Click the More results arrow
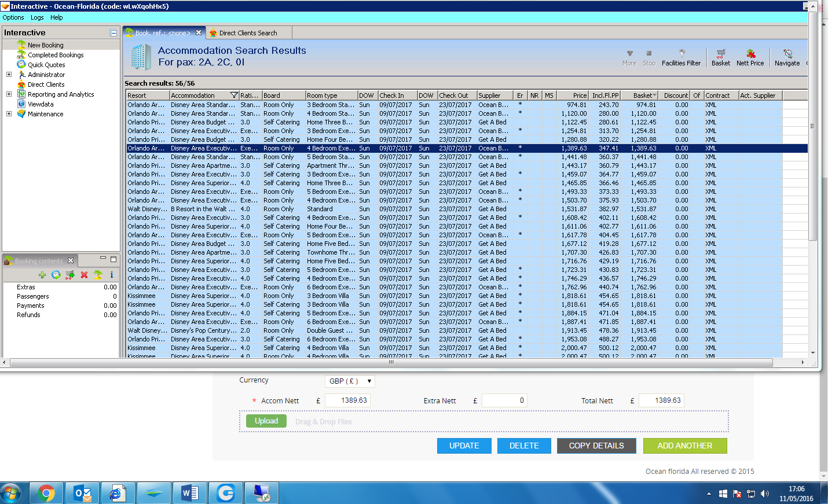This screenshot has width=828, height=504. coord(629,57)
